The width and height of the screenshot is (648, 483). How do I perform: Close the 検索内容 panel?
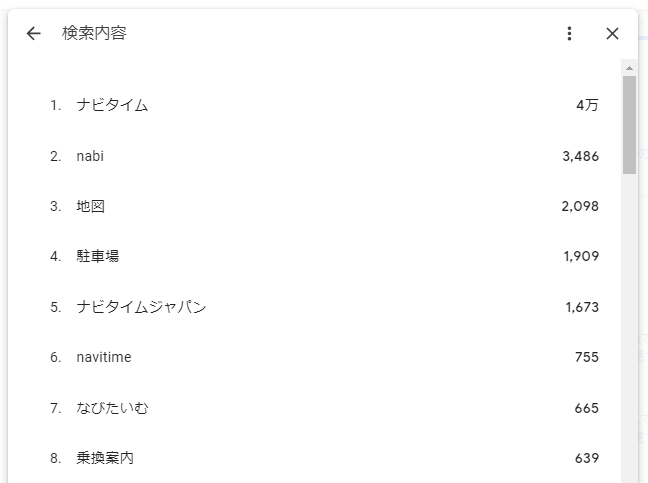tap(612, 33)
